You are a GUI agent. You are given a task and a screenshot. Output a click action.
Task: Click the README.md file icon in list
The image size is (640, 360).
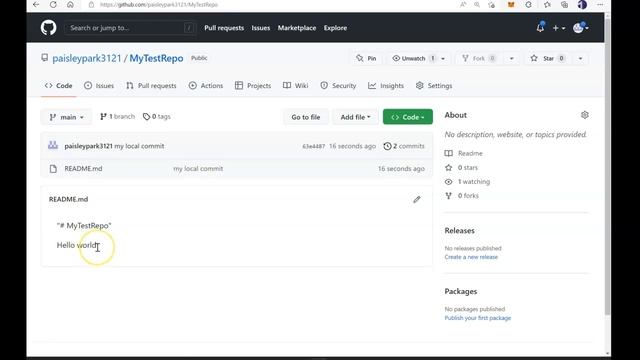click(53, 169)
